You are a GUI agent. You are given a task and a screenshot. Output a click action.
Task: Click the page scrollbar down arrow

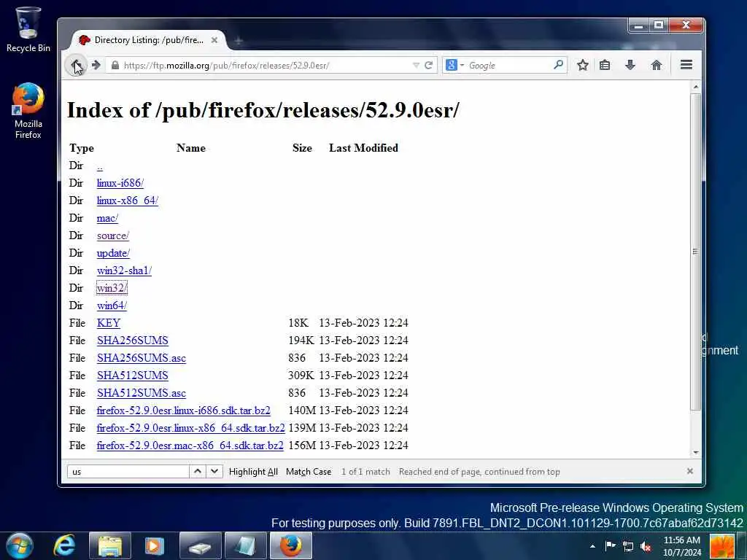[x=695, y=452]
